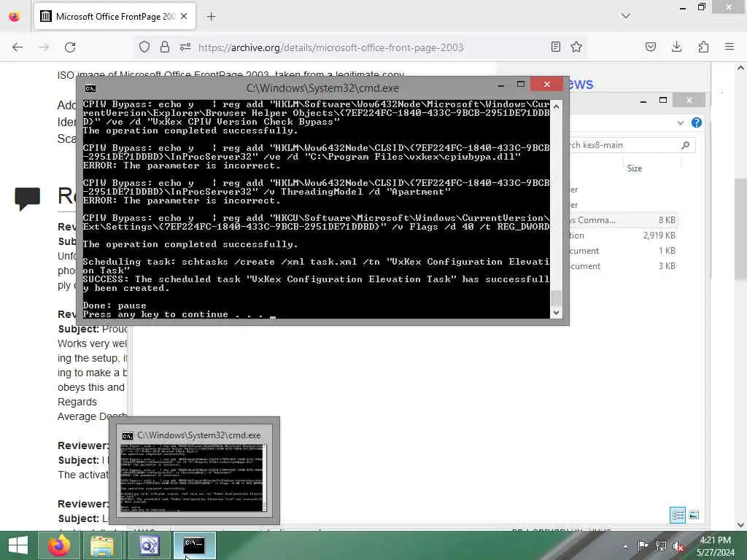Maximize the cmd.exe window
Viewport: 747px width, 560px height.
[521, 85]
